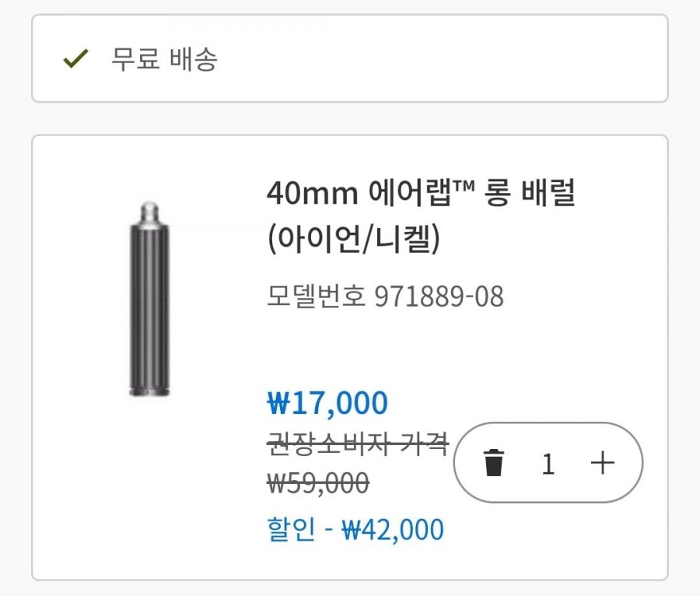Click the 무료 배송 free shipping text
700x596 pixels.
[164, 59]
